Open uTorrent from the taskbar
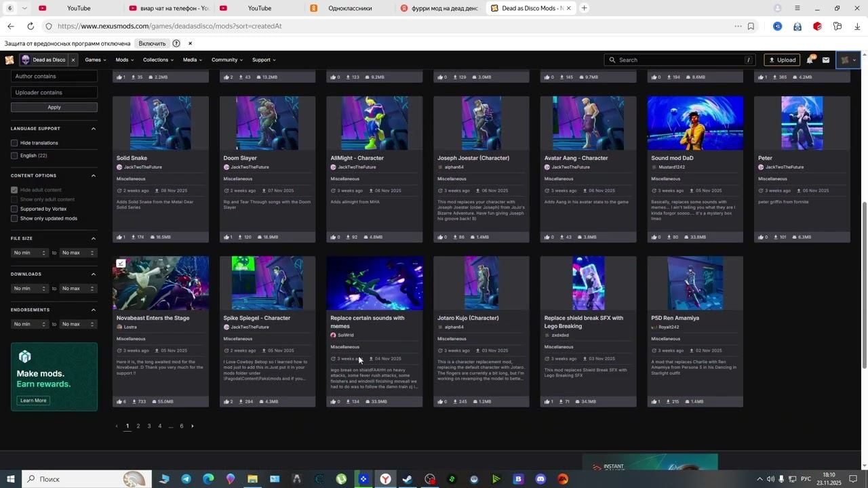This screenshot has width=868, height=488. (x=341, y=479)
